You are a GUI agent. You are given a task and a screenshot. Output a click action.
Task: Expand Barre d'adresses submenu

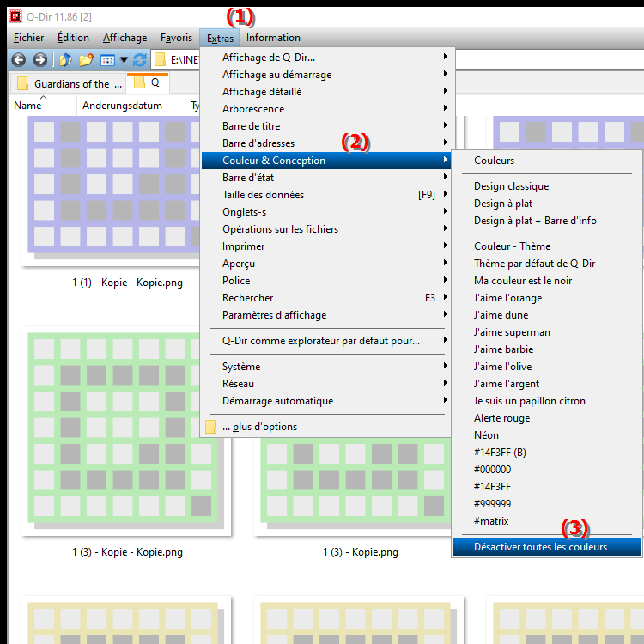[x=327, y=143]
